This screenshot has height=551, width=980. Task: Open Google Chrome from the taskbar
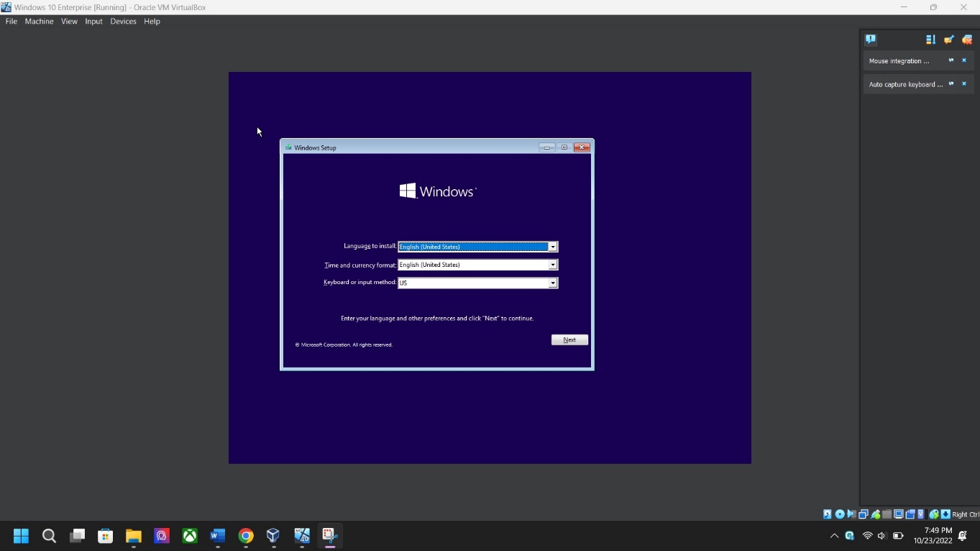246,536
